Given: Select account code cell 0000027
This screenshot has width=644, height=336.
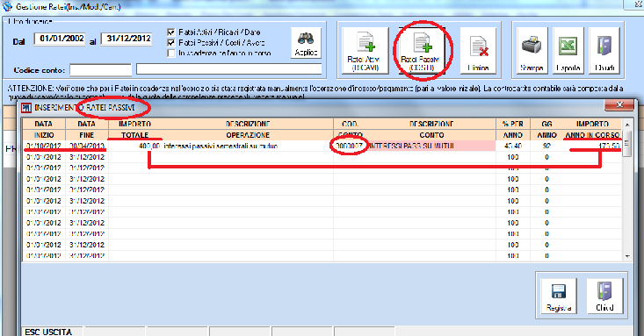Looking at the screenshot, I should point(350,146).
